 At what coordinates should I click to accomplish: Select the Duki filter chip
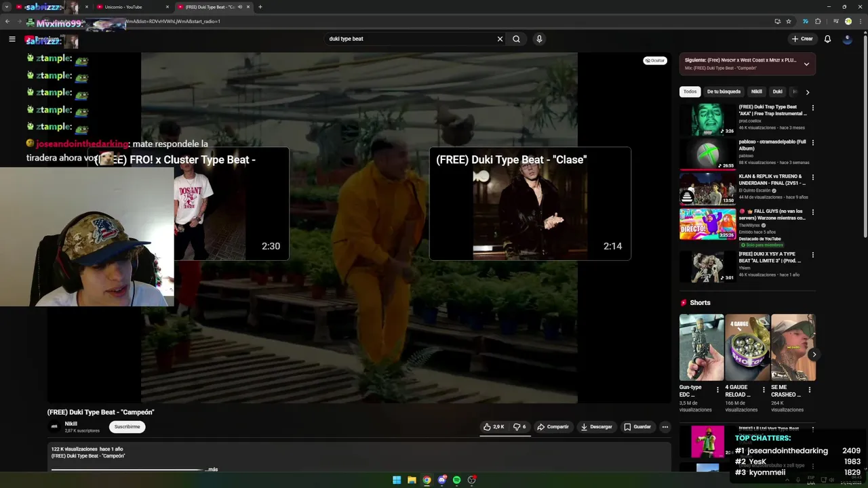pyautogui.click(x=777, y=91)
